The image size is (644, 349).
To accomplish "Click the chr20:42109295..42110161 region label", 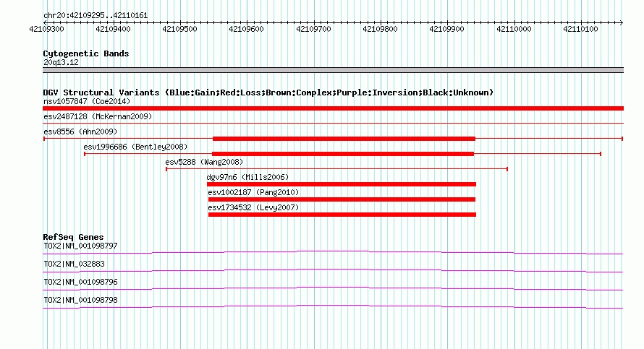I will pyautogui.click(x=96, y=15).
